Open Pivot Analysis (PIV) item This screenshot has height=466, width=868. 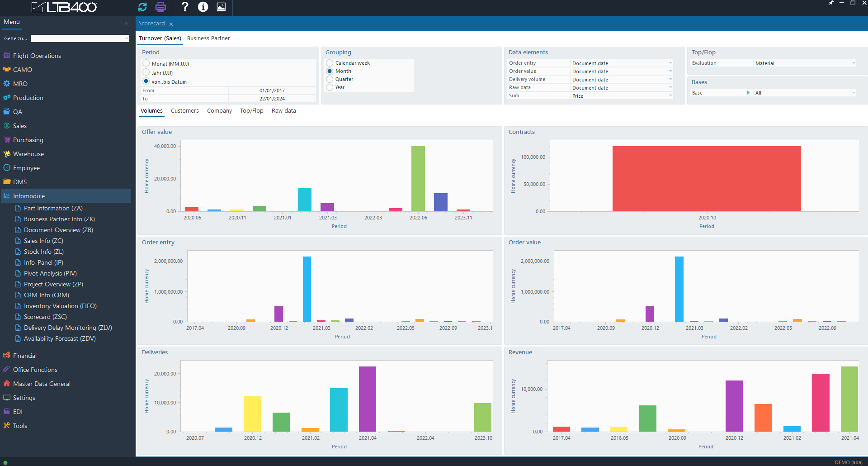point(50,273)
